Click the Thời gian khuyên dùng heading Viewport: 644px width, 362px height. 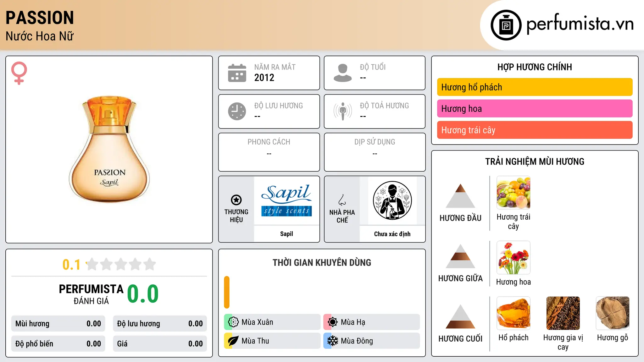tap(322, 262)
